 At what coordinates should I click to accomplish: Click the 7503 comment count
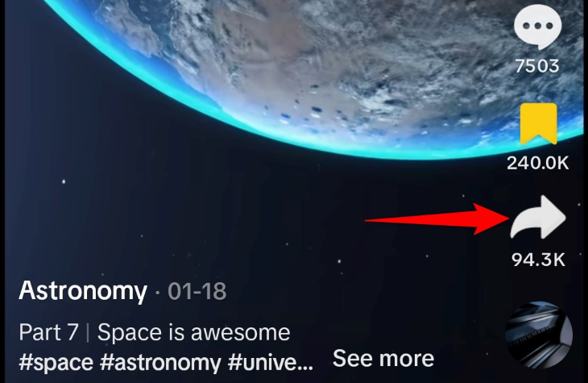537,66
